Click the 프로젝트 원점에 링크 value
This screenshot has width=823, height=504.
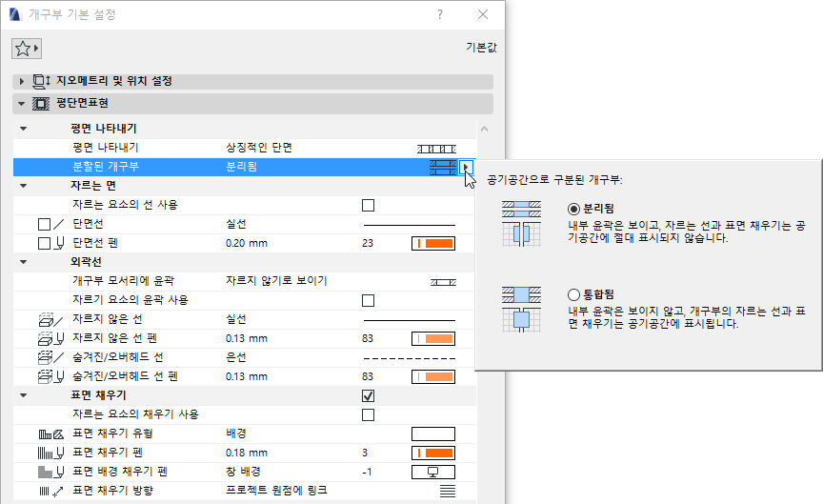pyautogui.click(x=276, y=491)
